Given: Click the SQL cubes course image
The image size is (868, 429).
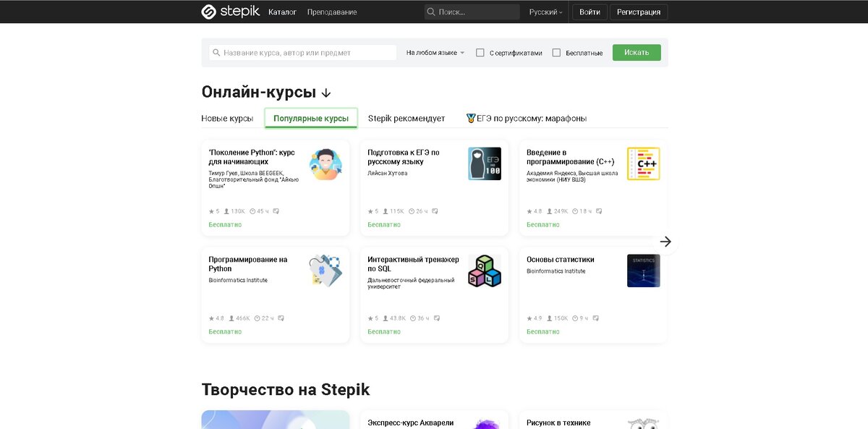Looking at the screenshot, I should (485, 271).
